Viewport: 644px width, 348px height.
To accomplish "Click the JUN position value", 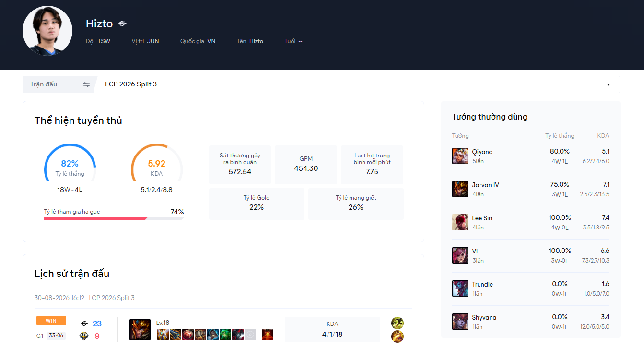I will (x=153, y=41).
